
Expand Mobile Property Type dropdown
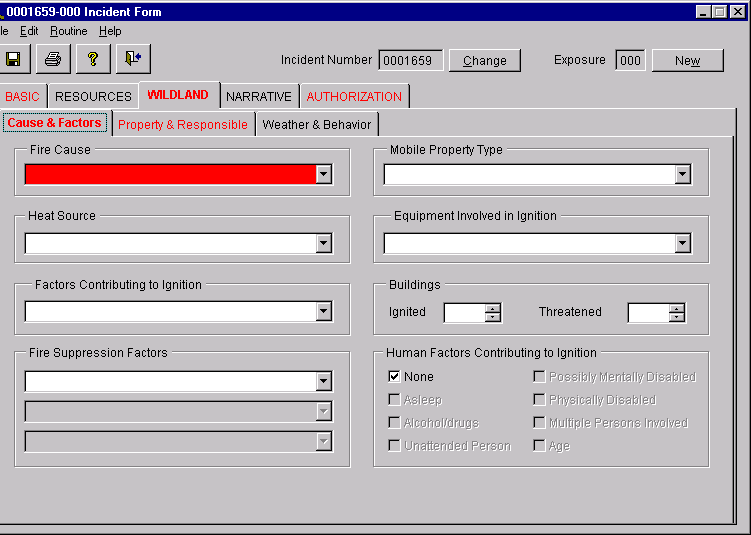pyautogui.click(x=682, y=174)
